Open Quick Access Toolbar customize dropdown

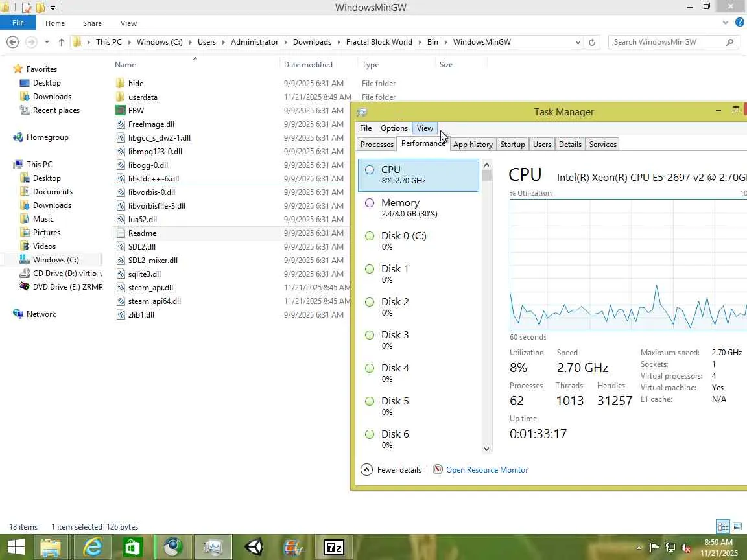(53, 8)
